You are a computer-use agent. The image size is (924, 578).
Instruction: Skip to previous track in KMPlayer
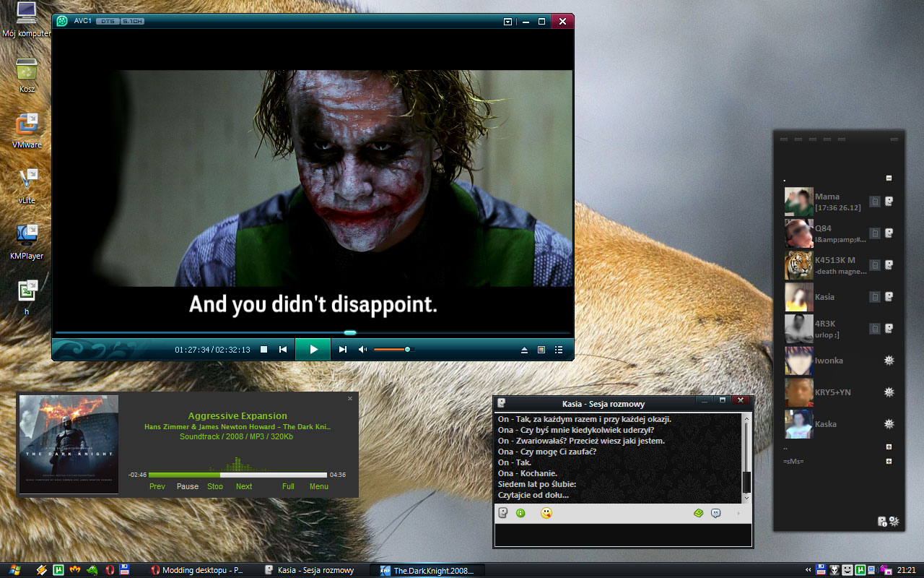click(283, 350)
